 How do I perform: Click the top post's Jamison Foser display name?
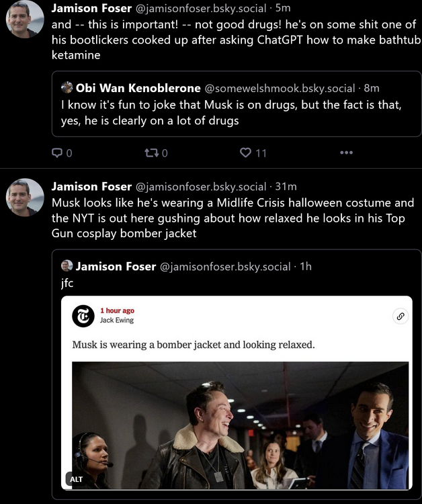pos(91,9)
